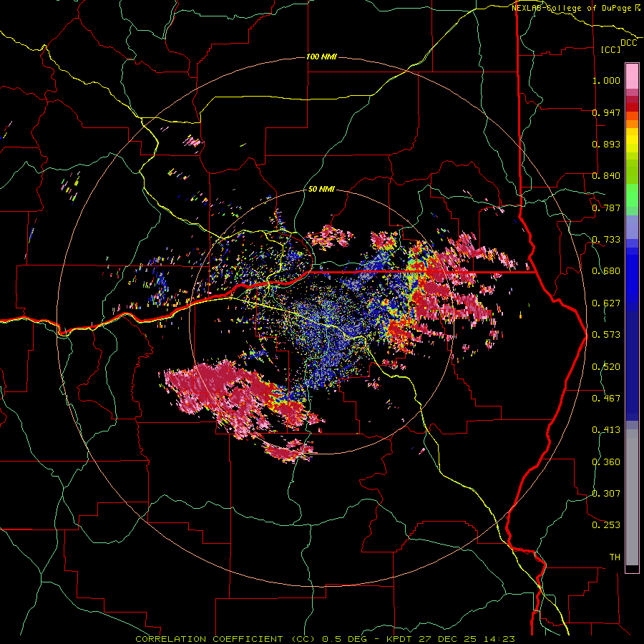Click the bright green segment of the color bar

(632, 195)
